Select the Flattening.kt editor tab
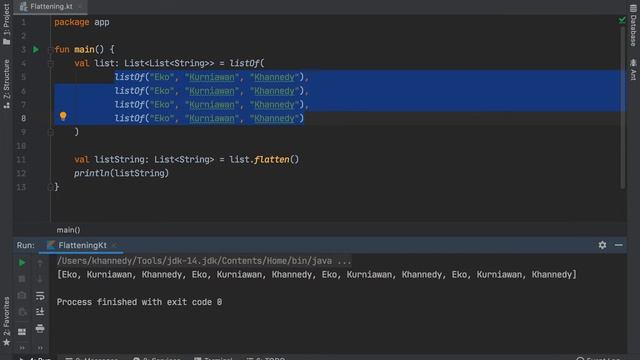Screen dimensions: 640x360 click(x=51, y=7)
